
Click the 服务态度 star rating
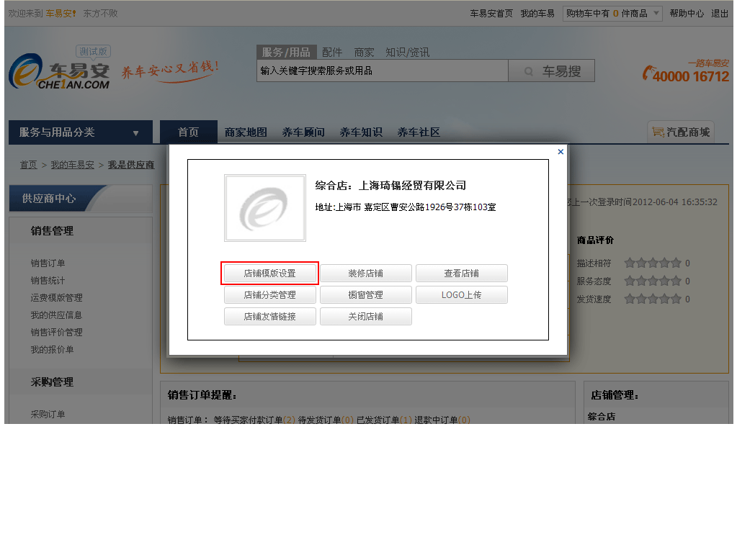(653, 281)
